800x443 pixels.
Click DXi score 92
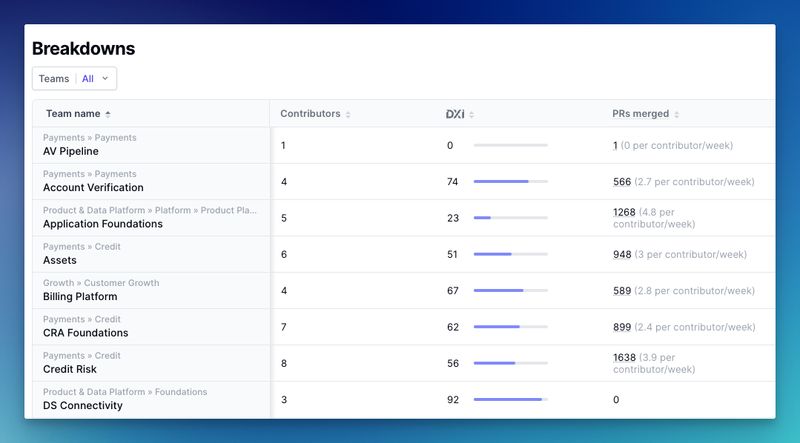[453, 400]
